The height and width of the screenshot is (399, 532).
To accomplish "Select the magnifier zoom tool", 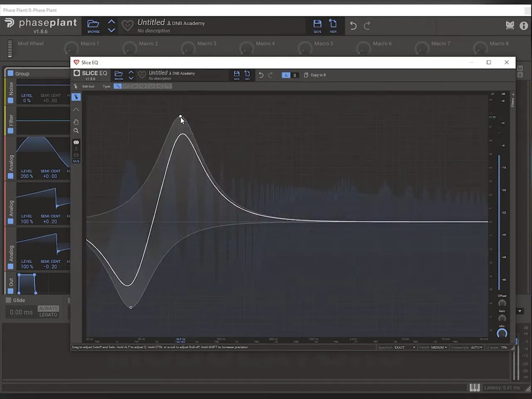I will (x=76, y=131).
